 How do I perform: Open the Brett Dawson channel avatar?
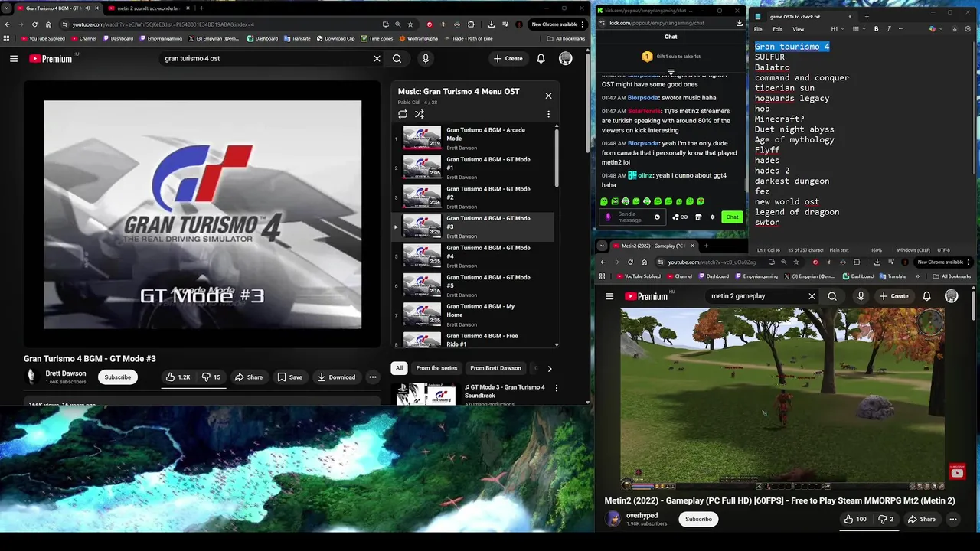pyautogui.click(x=31, y=377)
